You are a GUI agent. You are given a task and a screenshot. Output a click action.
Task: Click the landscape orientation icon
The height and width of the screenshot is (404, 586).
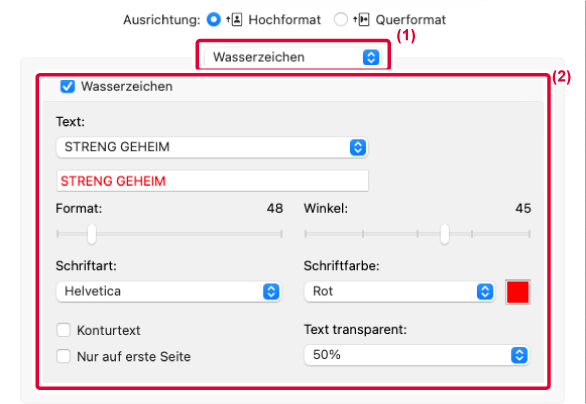(x=361, y=19)
